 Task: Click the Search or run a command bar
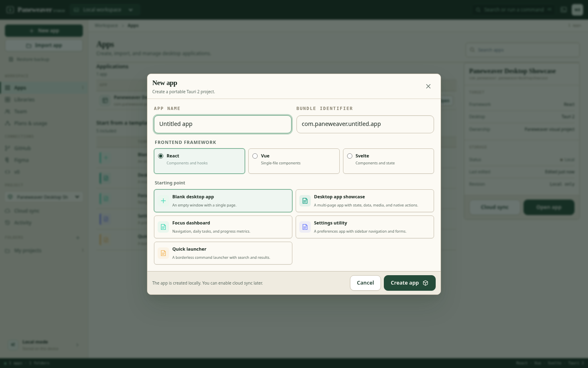point(514,9)
